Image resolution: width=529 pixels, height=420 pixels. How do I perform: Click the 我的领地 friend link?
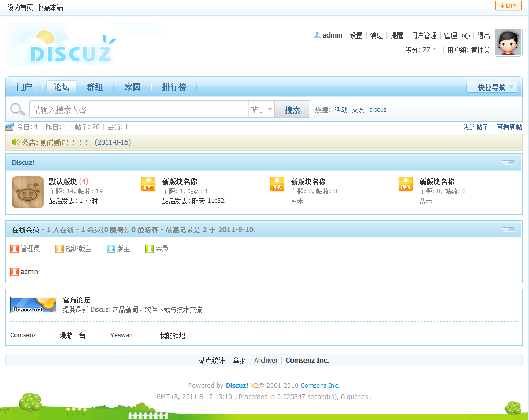[x=173, y=335]
